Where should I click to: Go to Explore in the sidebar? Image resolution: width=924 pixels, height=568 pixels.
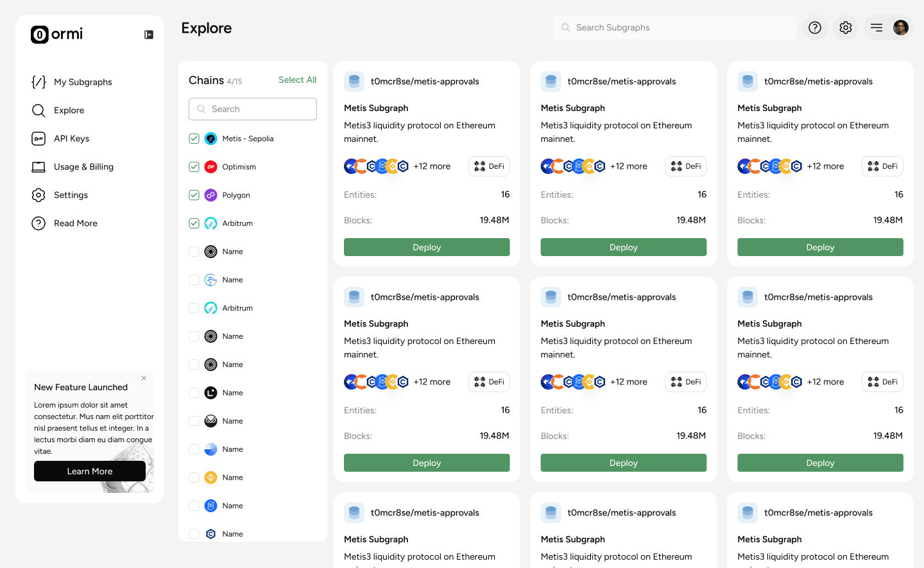pyautogui.click(x=69, y=110)
